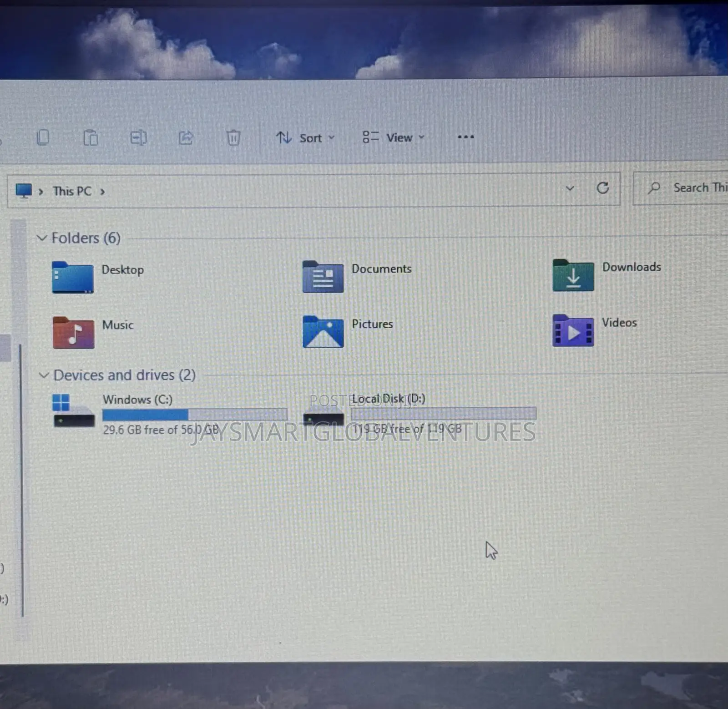Screen dimensions: 728x709
Task: Collapse the Devices and drives group
Action: click(44, 375)
